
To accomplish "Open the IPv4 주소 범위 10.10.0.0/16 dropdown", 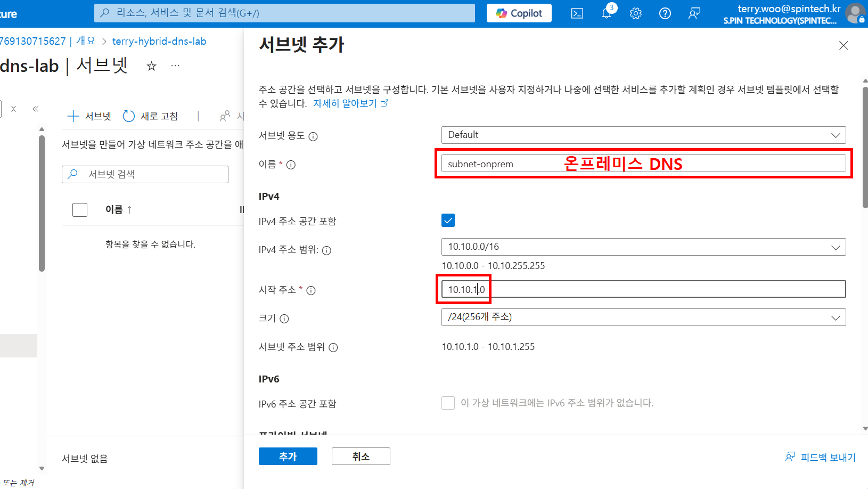I will [643, 247].
